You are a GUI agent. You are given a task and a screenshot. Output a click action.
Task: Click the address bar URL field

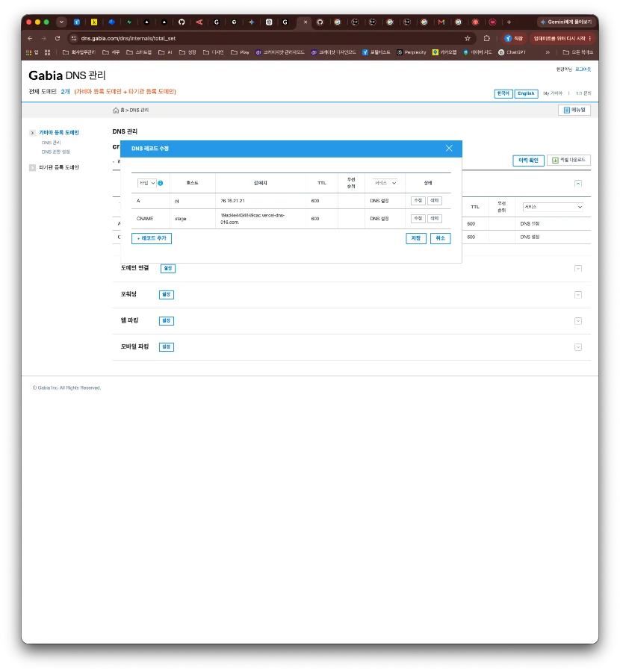coord(270,39)
